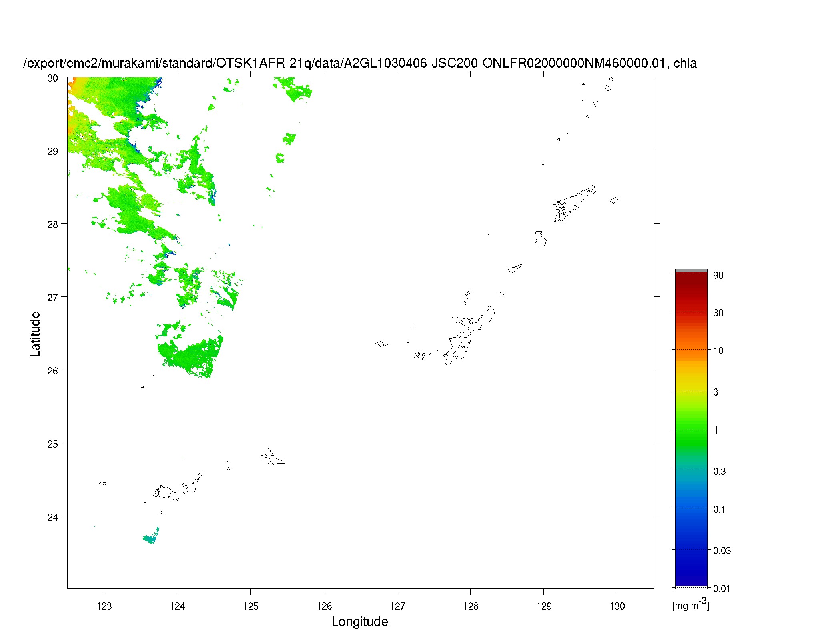Click the Yonaguni island outline near 123E

click(x=103, y=483)
